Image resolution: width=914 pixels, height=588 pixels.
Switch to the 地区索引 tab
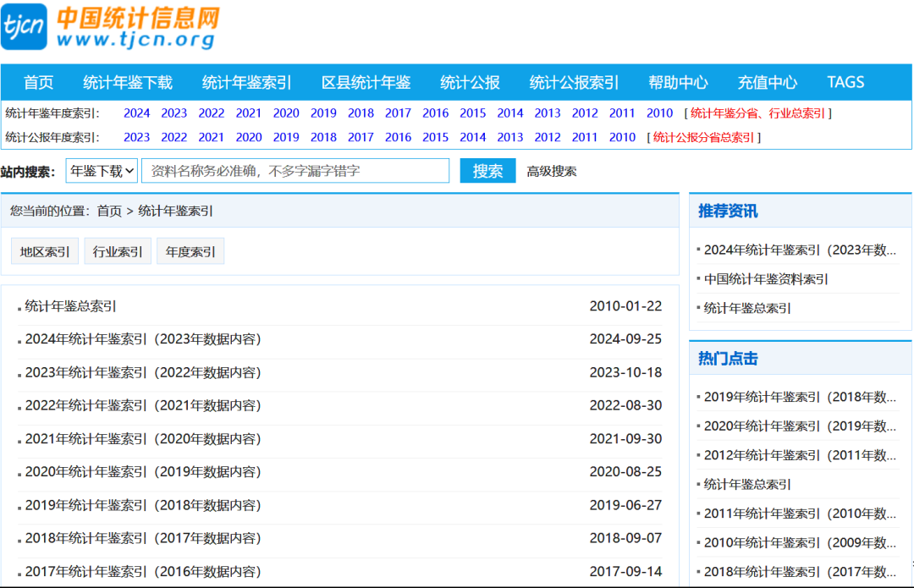pyautogui.click(x=45, y=251)
